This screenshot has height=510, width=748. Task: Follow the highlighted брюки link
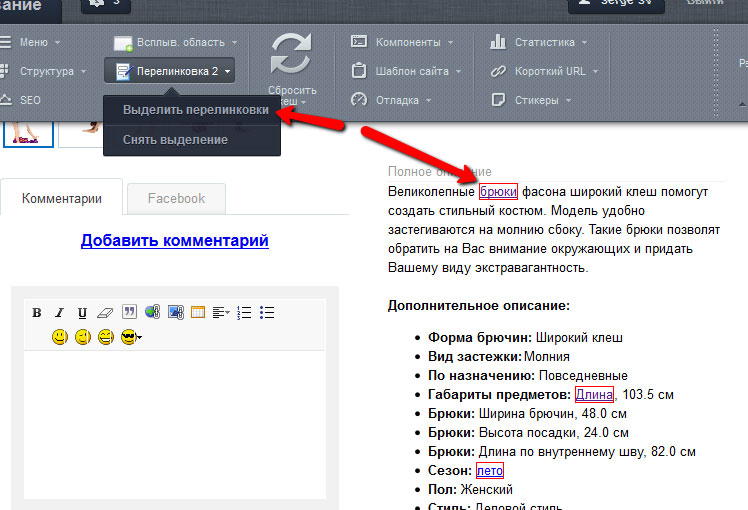pyautogui.click(x=498, y=189)
